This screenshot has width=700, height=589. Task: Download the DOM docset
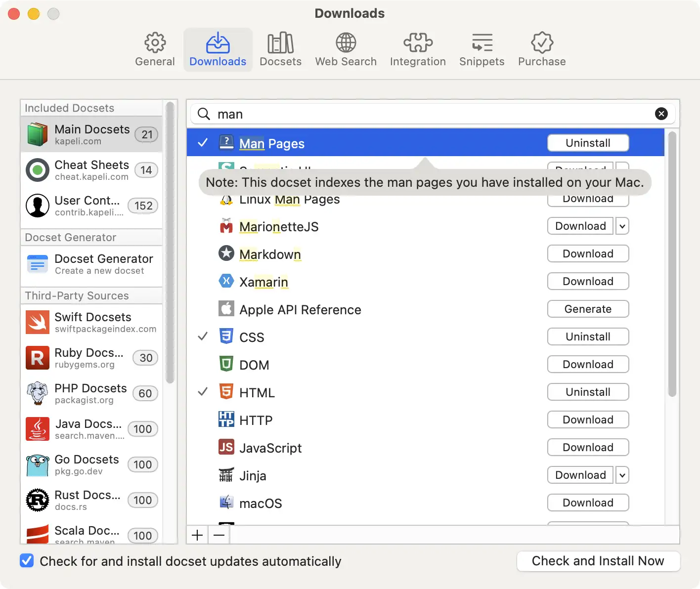(x=588, y=364)
